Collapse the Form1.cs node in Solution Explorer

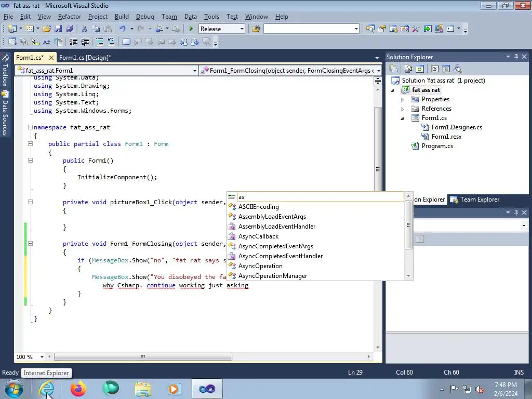click(403, 118)
